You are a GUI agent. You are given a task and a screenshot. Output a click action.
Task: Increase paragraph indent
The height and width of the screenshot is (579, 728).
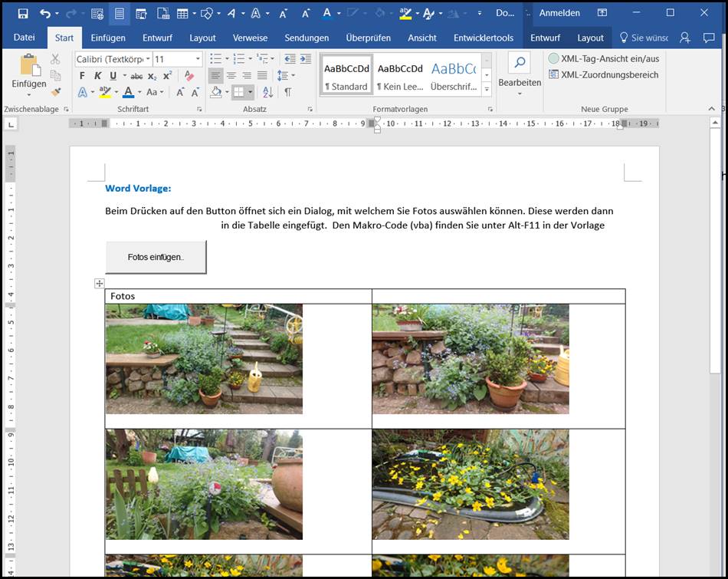point(306,58)
